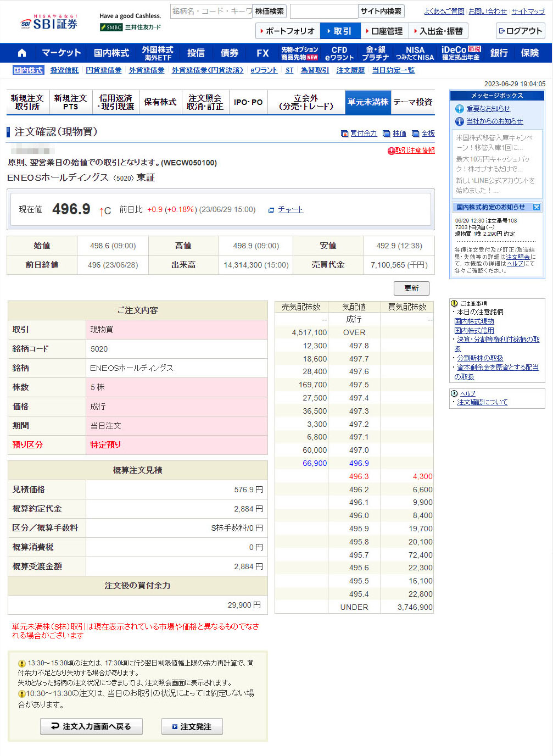The width and height of the screenshot is (553, 756).
Task: Click the 買付余力 icon link
Action: (x=345, y=134)
